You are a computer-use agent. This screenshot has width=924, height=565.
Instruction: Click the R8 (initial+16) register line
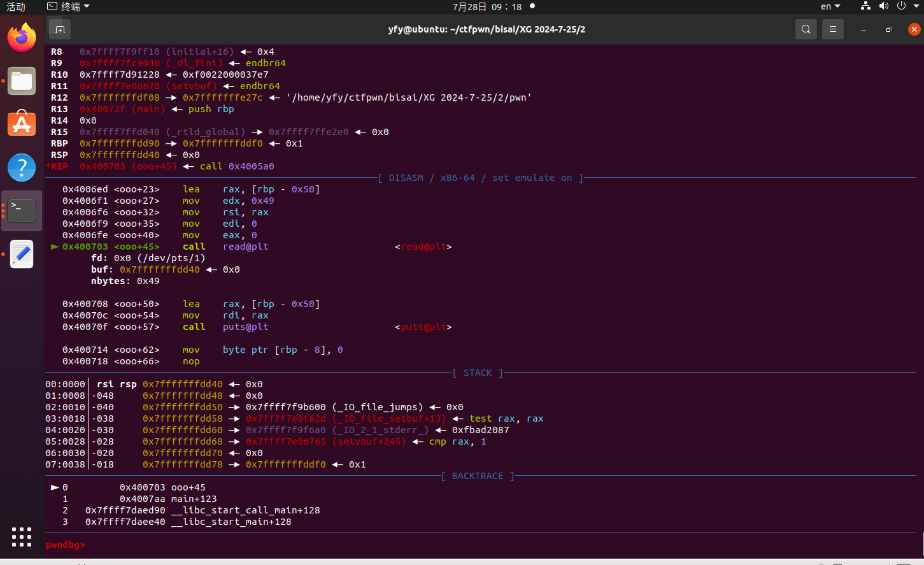tap(162, 52)
